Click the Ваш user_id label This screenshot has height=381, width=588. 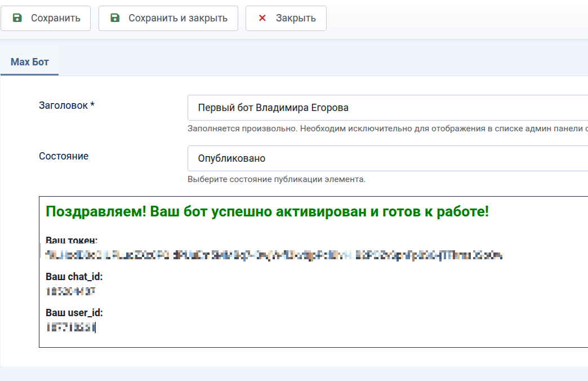[74, 313]
